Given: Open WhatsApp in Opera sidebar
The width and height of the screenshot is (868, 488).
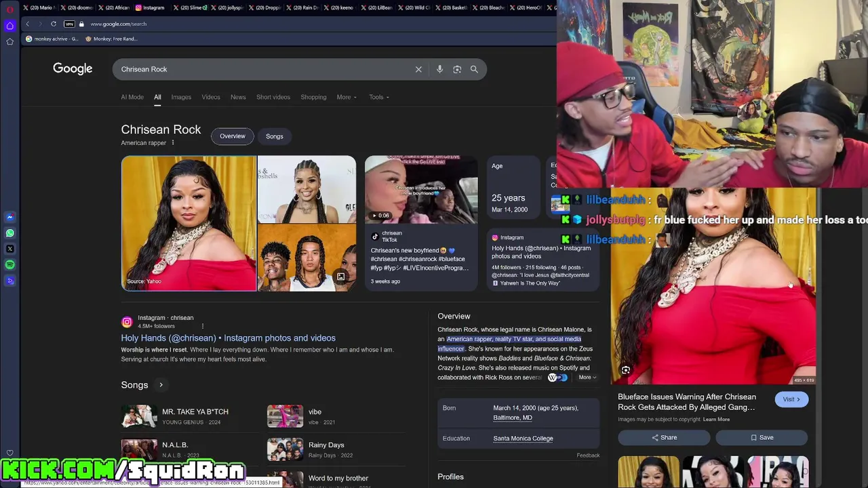Looking at the screenshot, I should point(9,233).
